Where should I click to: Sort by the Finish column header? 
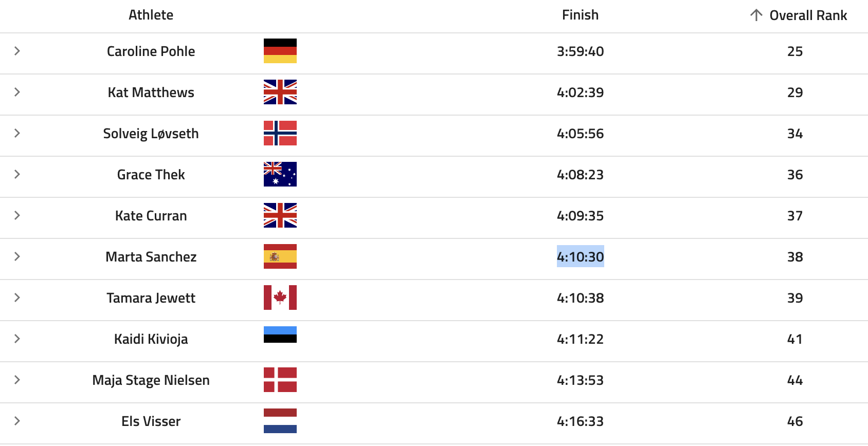580,15
